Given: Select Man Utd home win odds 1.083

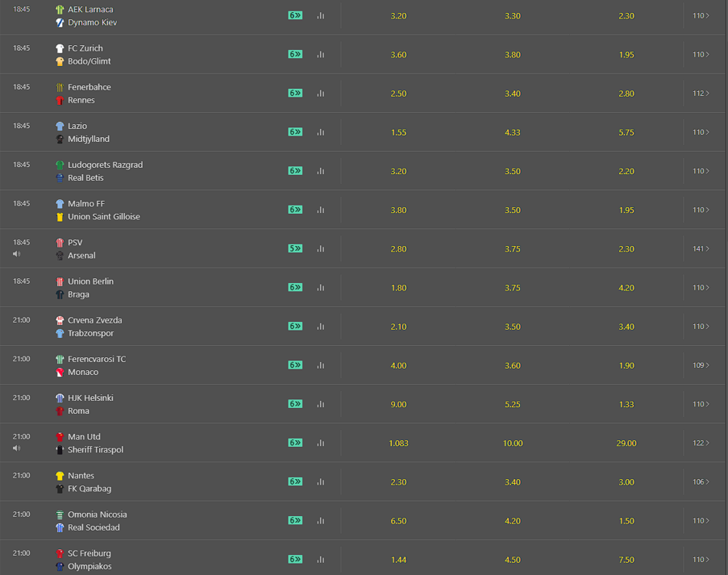Looking at the screenshot, I should tap(398, 443).
